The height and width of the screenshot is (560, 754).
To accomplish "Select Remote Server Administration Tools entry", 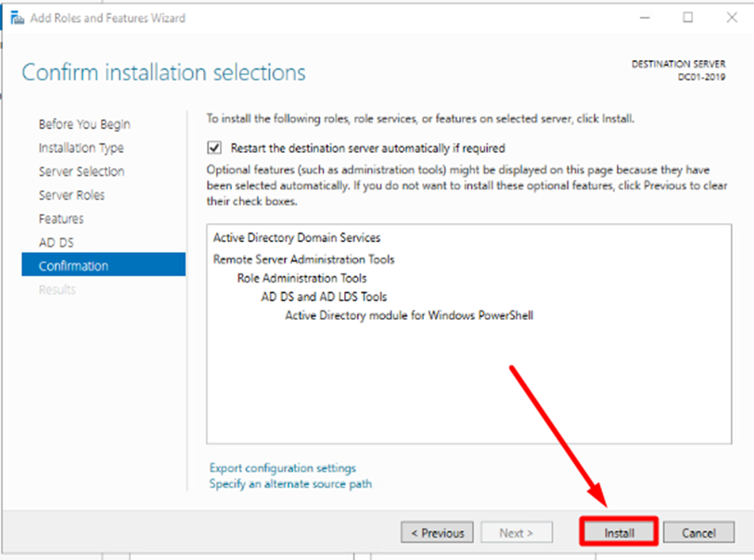I will coord(303,260).
